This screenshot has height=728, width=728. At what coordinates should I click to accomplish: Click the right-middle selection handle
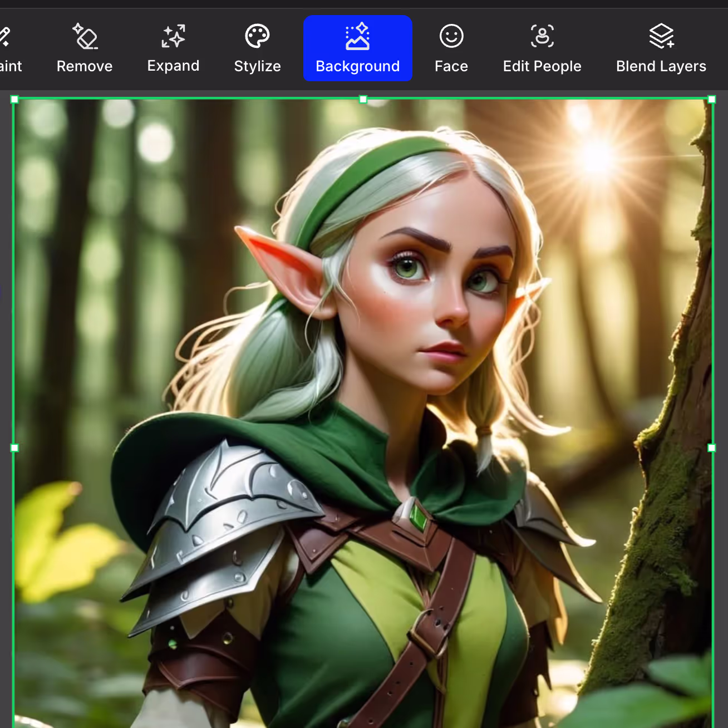click(711, 447)
